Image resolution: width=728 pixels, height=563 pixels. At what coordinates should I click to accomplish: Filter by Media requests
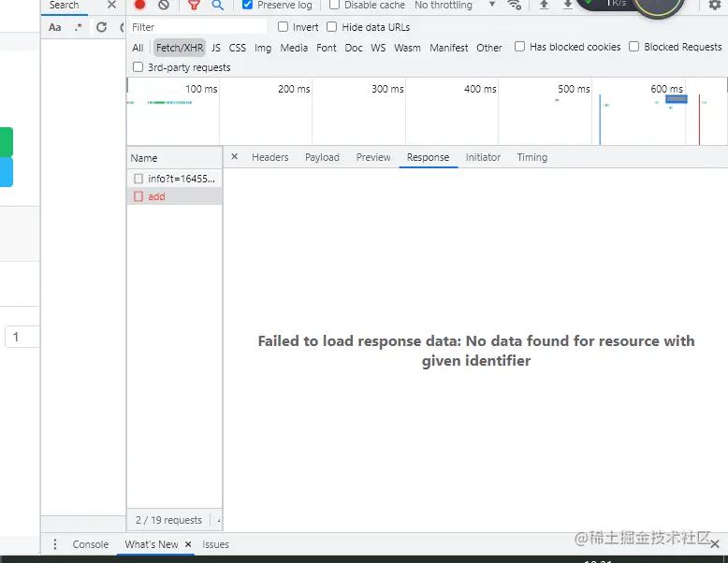pos(294,48)
